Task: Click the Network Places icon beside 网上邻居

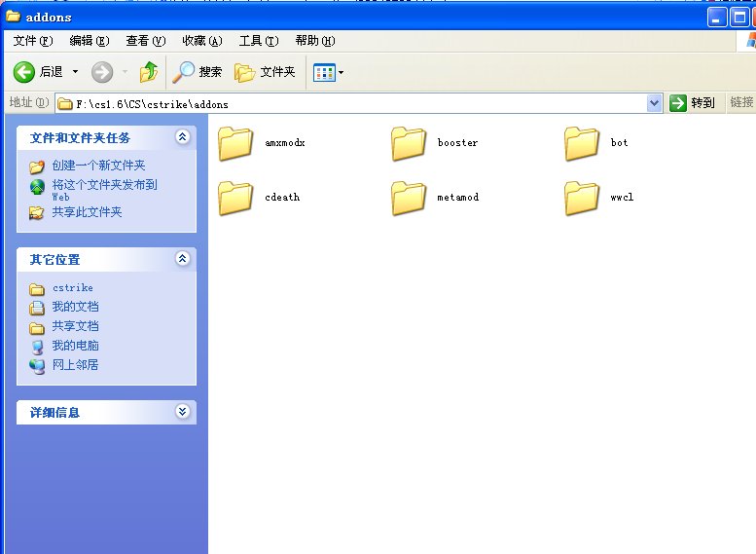Action: (x=37, y=367)
